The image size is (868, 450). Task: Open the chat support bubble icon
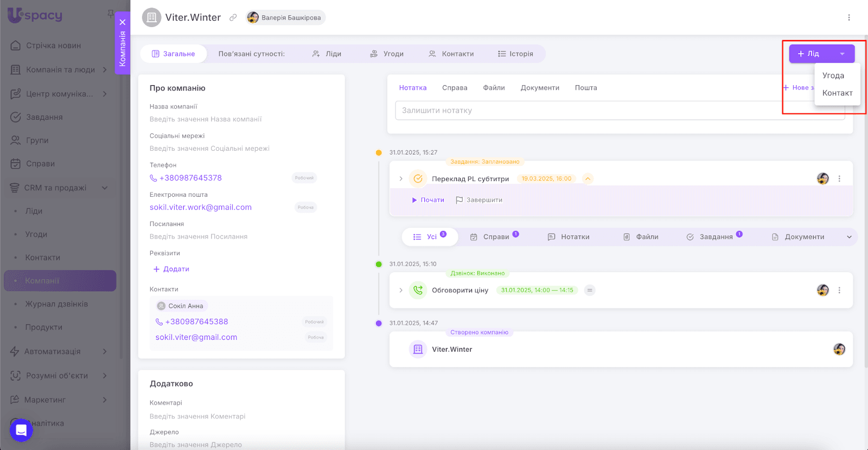(21, 430)
